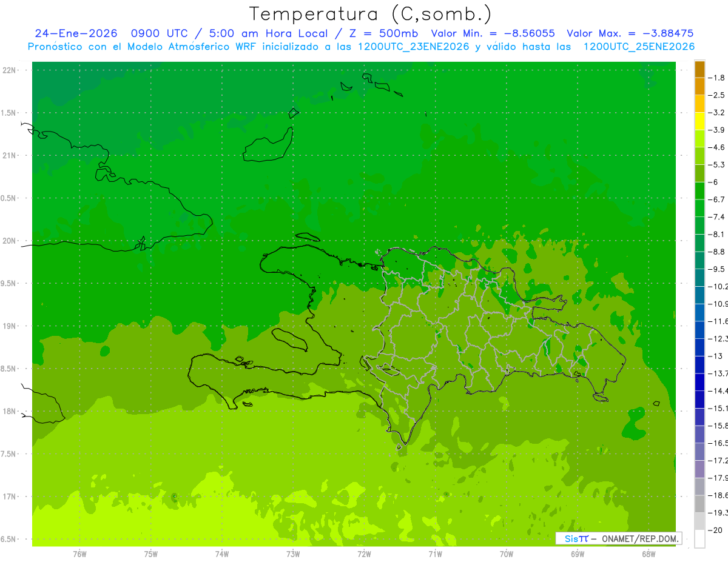Select the date text "24-Ene-2026"

pyautogui.click(x=75, y=33)
